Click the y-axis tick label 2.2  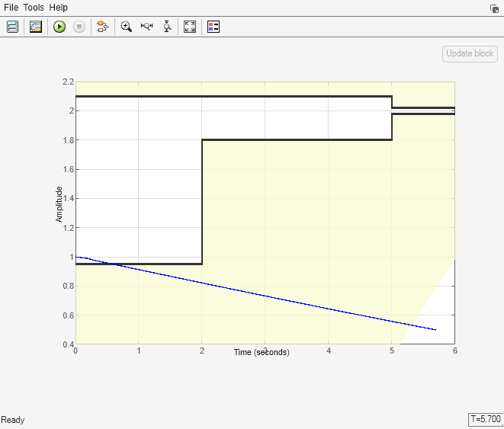coord(68,82)
